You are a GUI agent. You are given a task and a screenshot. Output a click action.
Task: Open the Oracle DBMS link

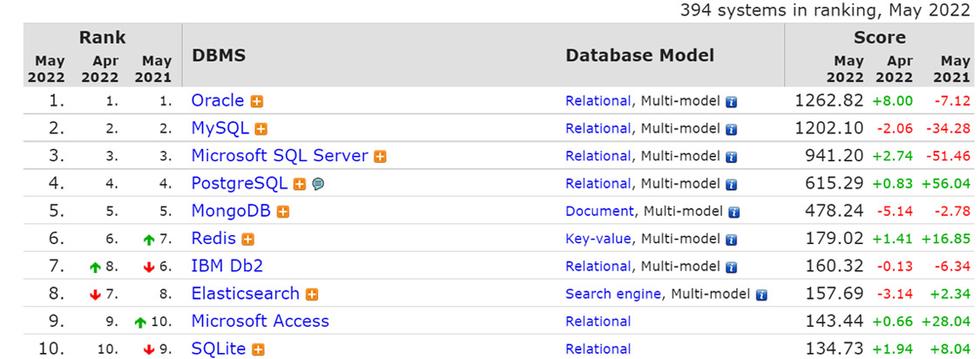[218, 100]
